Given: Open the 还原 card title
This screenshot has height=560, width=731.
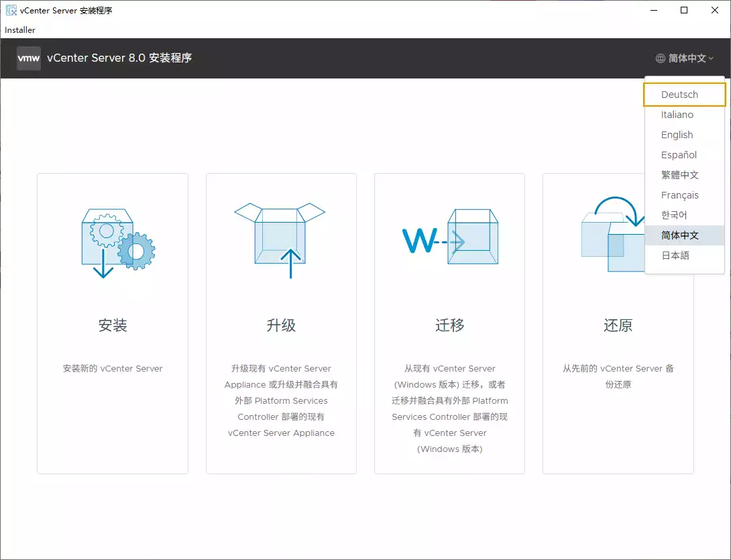Looking at the screenshot, I should (x=618, y=325).
